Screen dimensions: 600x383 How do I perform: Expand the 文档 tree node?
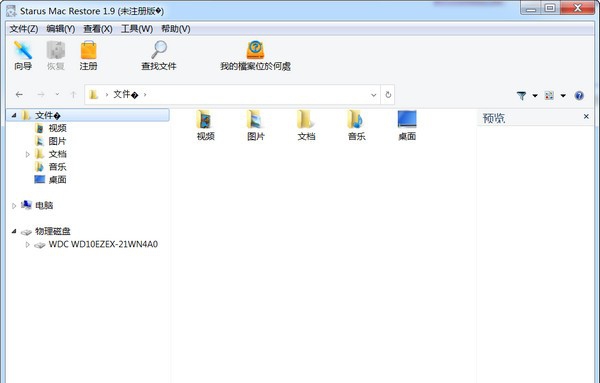27,154
